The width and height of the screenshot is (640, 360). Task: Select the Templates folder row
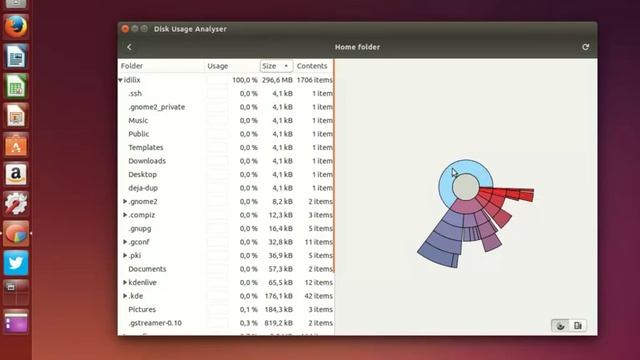point(226,147)
